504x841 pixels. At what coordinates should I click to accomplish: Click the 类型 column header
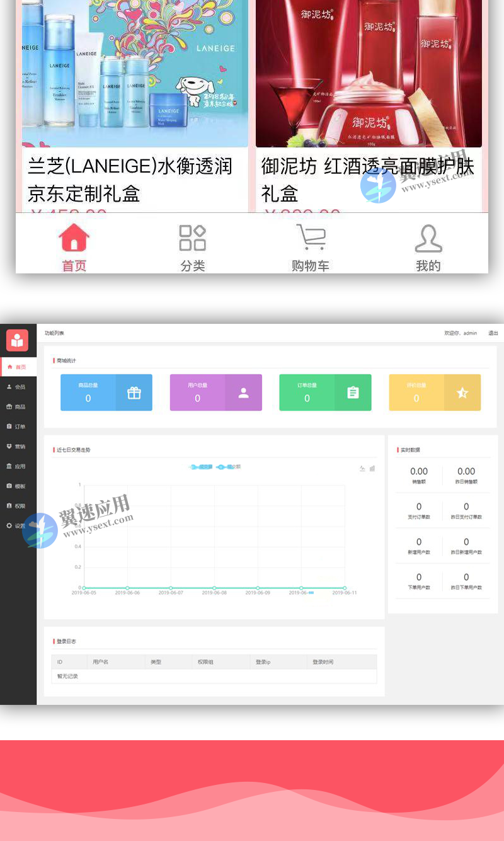coord(156,662)
